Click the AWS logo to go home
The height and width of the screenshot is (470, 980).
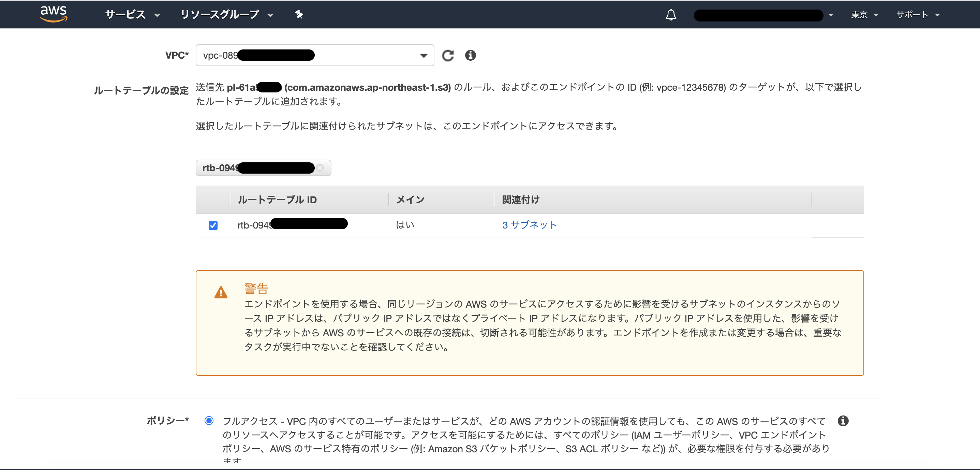point(53,14)
